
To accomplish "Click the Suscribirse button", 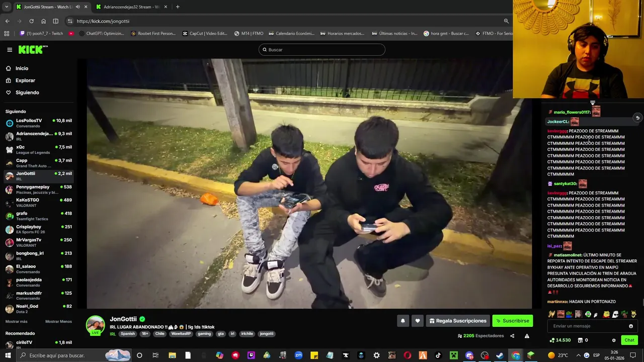I will (512, 321).
